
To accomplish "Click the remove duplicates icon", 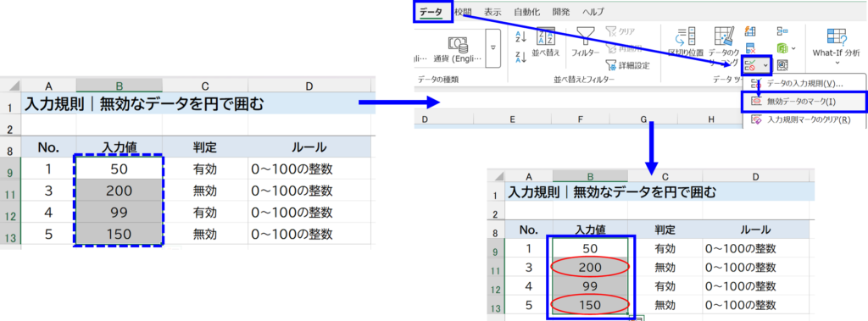I will pyautogui.click(x=751, y=48).
